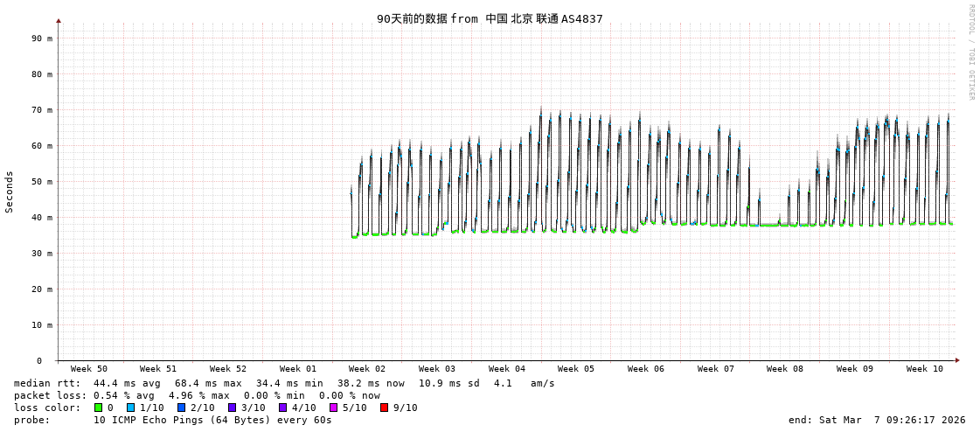Click the 40 m y-axis label

42,218
